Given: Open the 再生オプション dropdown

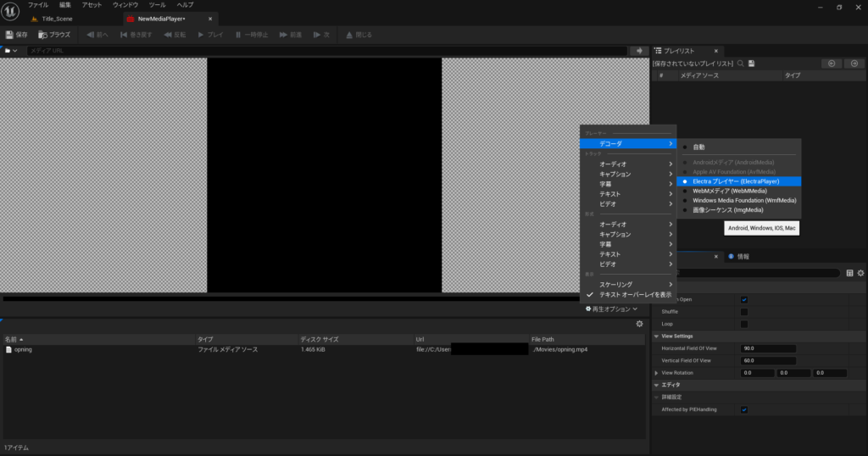Looking at the screenshot, I should tap(611, 309).
